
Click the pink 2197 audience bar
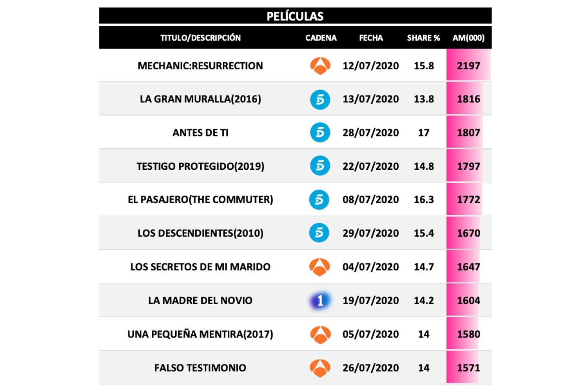coord(468,66)
